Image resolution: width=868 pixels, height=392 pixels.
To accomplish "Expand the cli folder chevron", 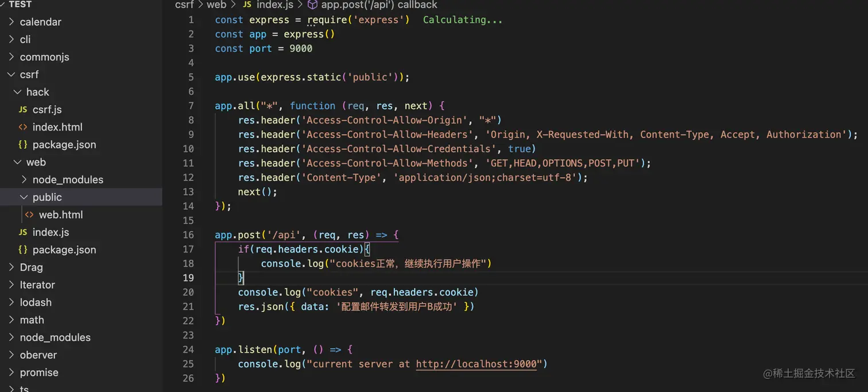I will coord(11,39).
